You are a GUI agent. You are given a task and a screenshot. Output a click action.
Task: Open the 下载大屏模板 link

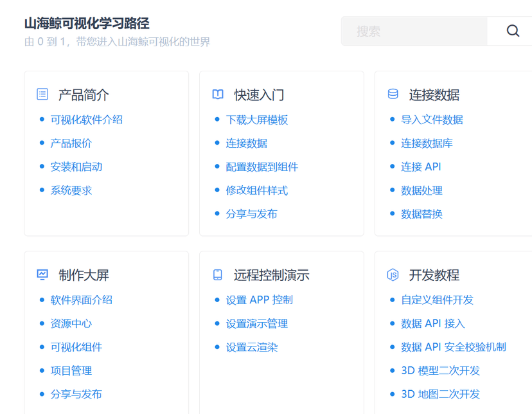pyautogui.click(x=257, y=120)
